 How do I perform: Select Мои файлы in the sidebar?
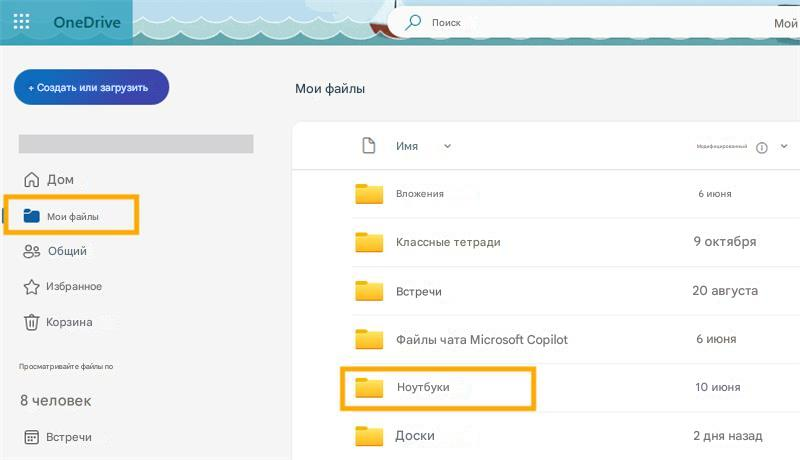point(71,215)
